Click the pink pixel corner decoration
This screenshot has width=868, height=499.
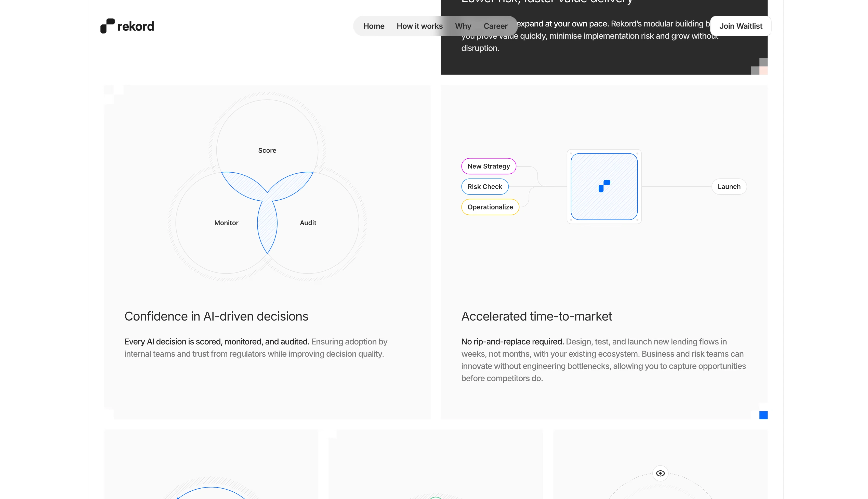(x=764, y=71)
